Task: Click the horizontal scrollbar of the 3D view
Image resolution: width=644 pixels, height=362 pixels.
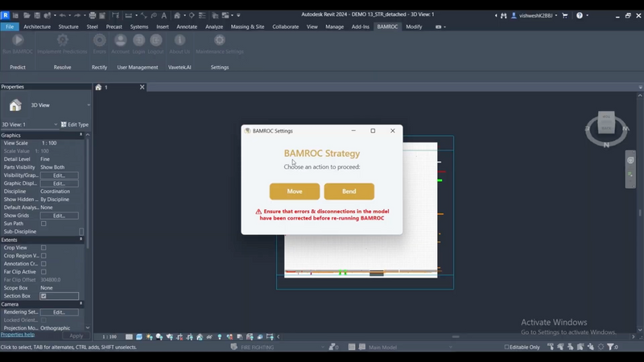Action: pyautogui.click(x=456, y=336)
